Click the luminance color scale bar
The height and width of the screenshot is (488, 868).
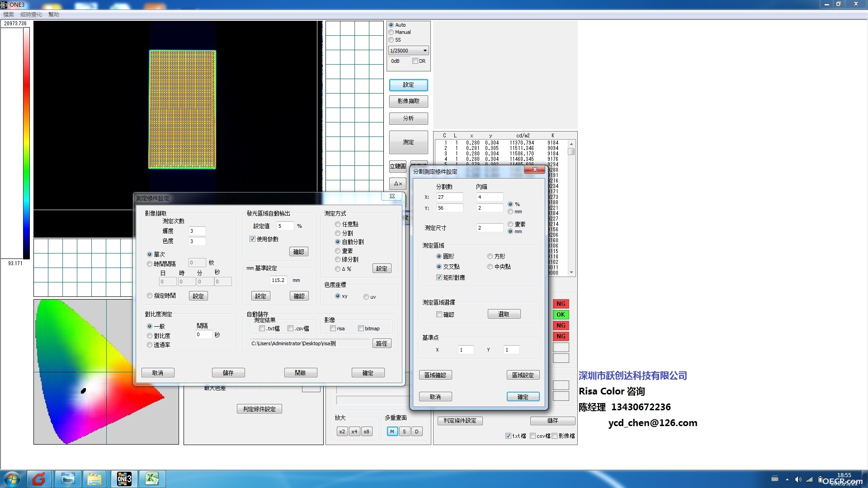26,143
